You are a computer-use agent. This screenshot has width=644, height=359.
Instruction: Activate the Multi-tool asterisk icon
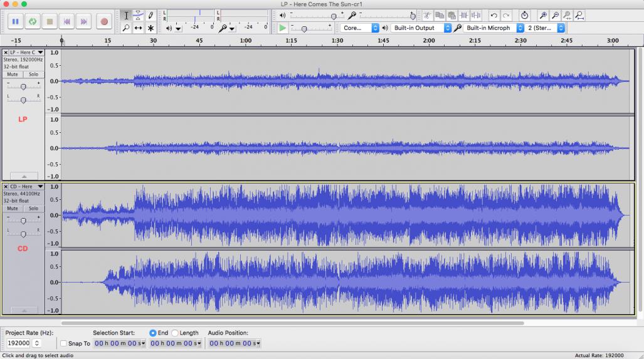150,28
